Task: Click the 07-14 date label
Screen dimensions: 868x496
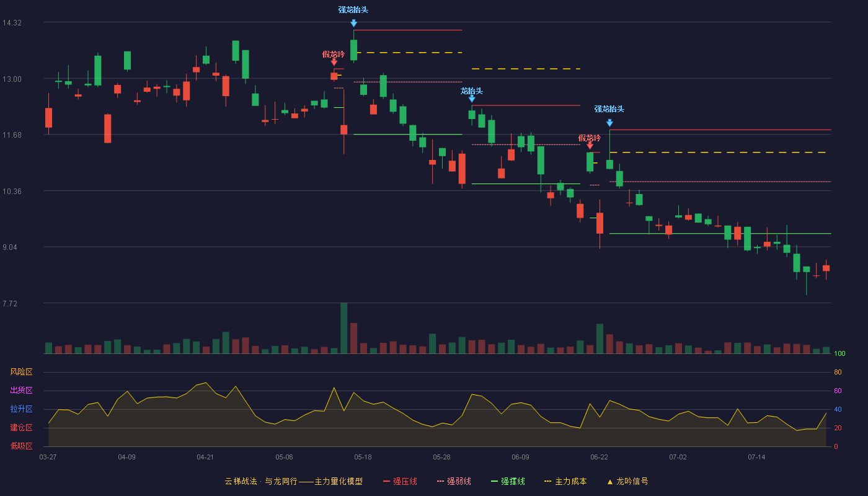Action: 756,457
